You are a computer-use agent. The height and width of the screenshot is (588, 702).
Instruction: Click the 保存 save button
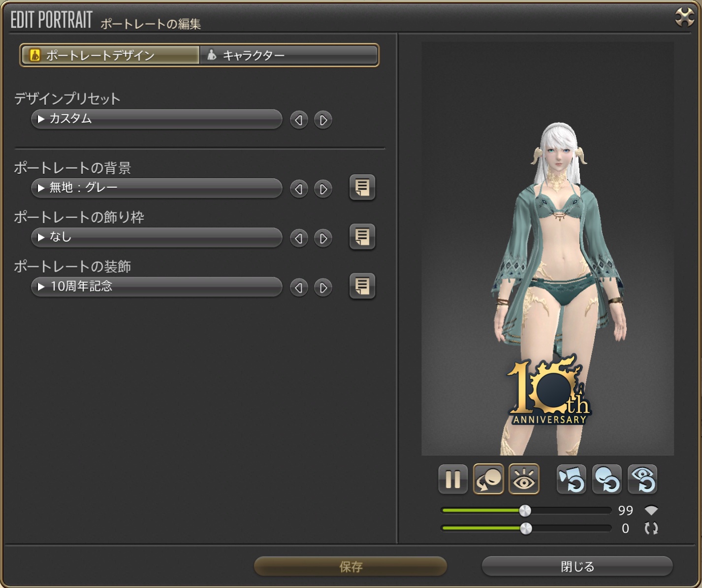[351, 566]
